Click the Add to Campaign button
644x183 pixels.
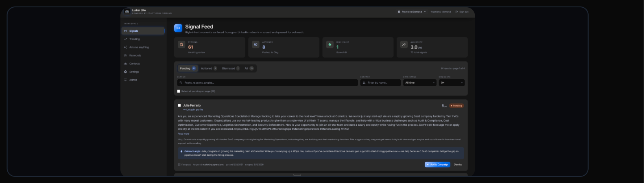coord(437,165)
